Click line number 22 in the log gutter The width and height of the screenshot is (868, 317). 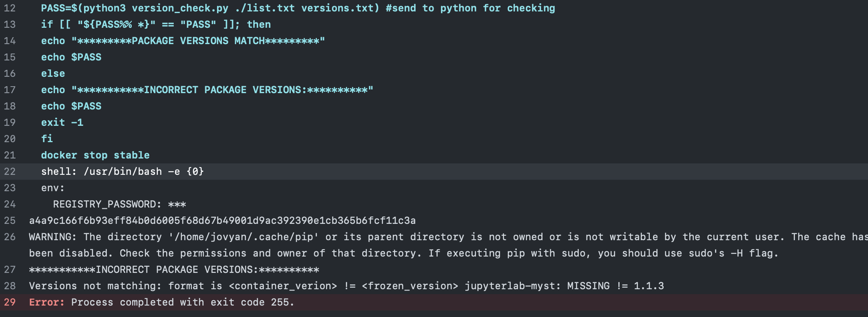point(10,172)
